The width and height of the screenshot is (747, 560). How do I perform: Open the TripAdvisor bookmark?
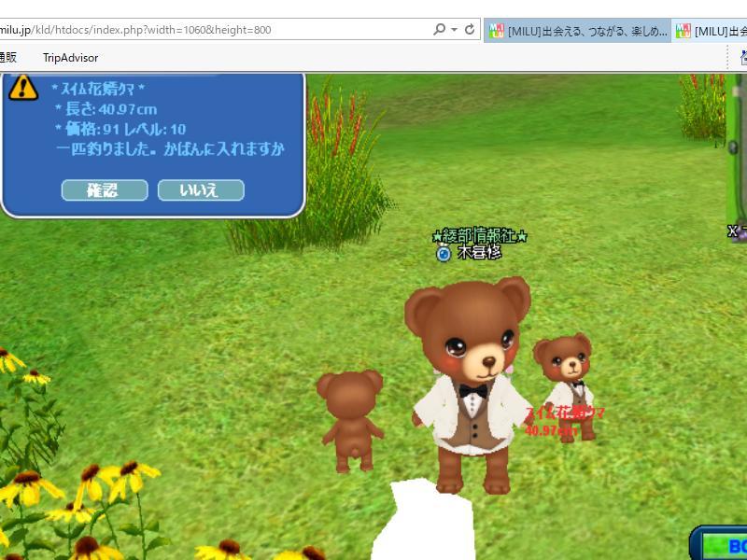70,58
